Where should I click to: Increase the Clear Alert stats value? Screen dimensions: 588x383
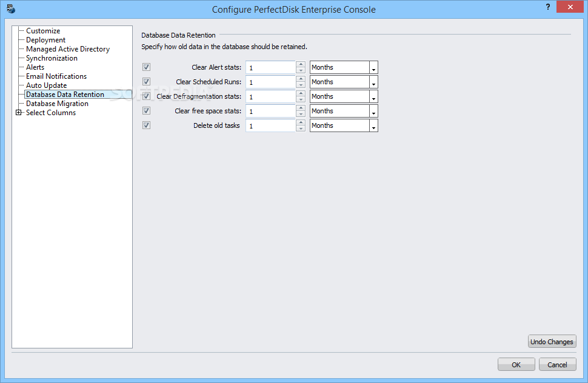pos(301,64)
